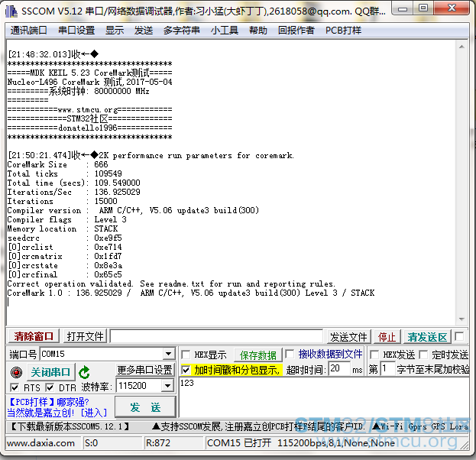Click the 保存数据 button
Image resolution: width=476 pixels, height=460 pixels.
coord(258,355)
